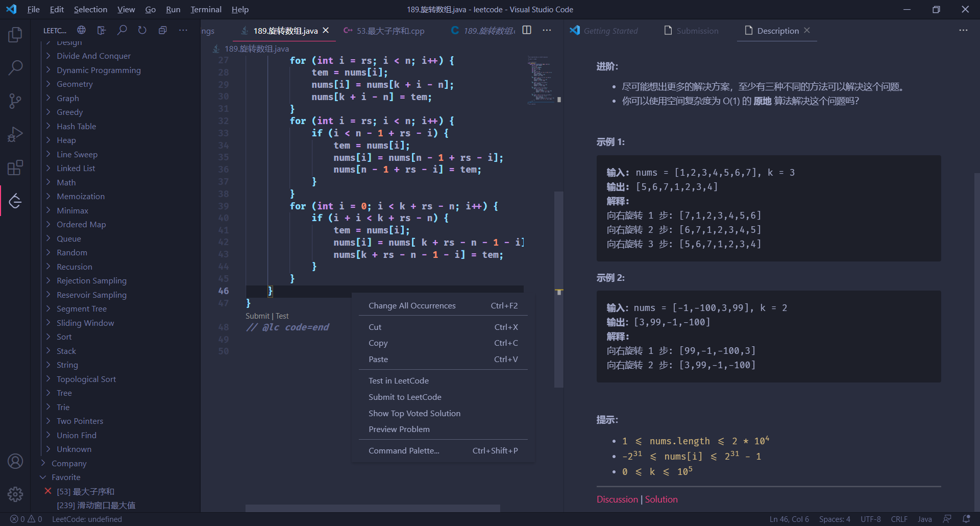Click LeetCode: undefined status item

pos(87,519)
